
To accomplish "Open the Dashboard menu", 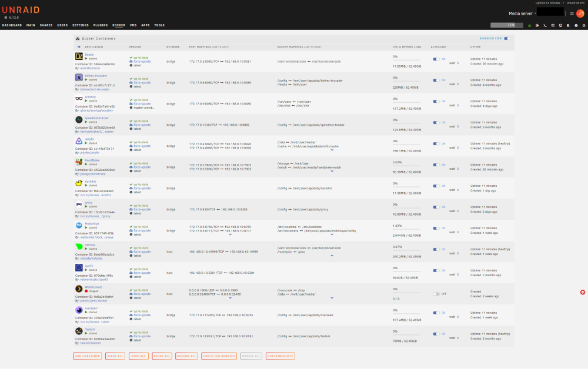I will point(12,25).
